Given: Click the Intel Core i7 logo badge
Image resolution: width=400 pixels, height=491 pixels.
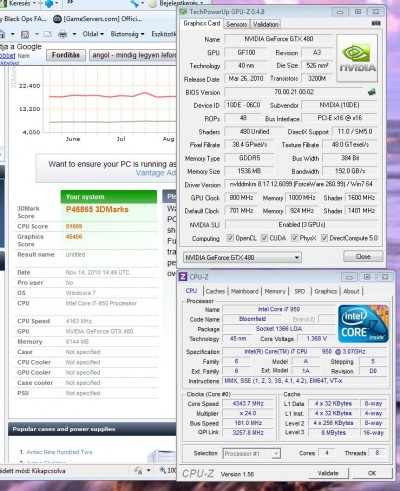Looking at the screenshot, I should [x=363, y=324].
